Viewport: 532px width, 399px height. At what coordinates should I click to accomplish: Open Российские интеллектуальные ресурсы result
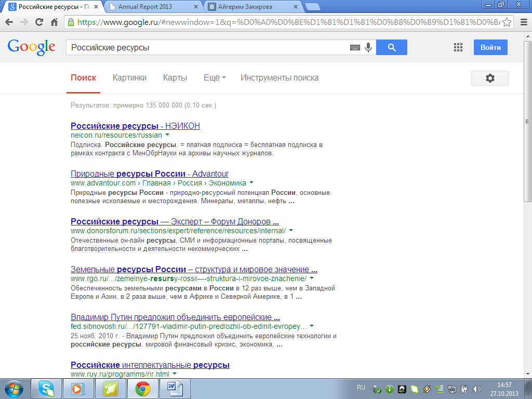(150, 365)
